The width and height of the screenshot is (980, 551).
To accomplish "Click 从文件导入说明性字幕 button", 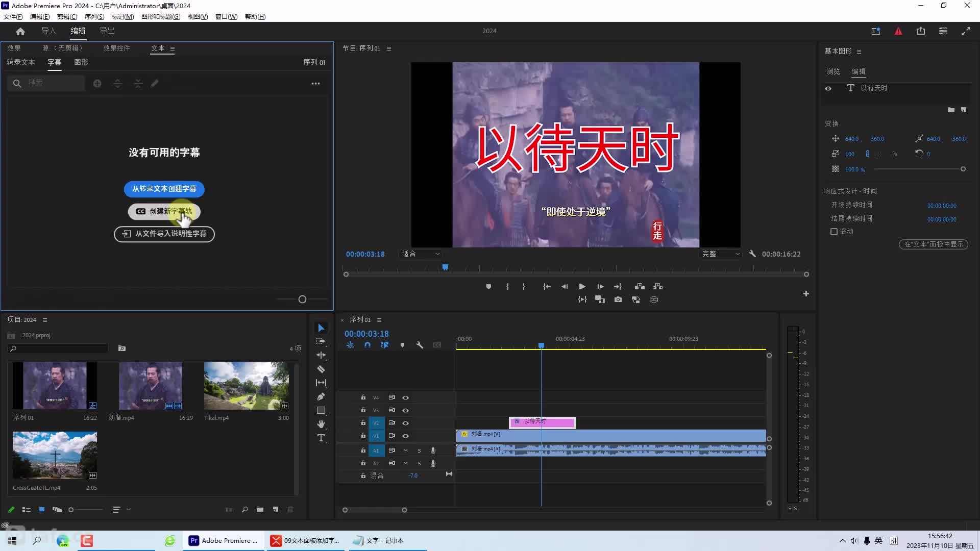I will click(164, 234).
